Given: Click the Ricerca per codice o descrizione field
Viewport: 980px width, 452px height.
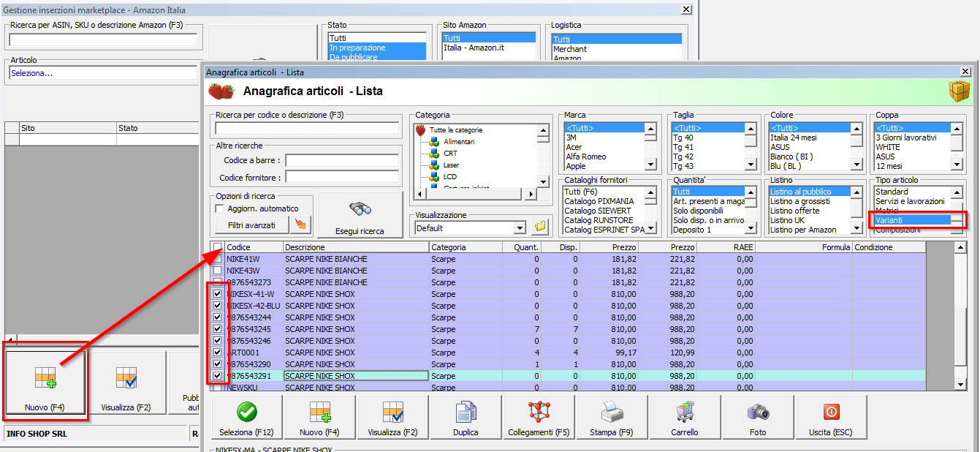Looking at the screenshot, I should [x=308, y=128].
